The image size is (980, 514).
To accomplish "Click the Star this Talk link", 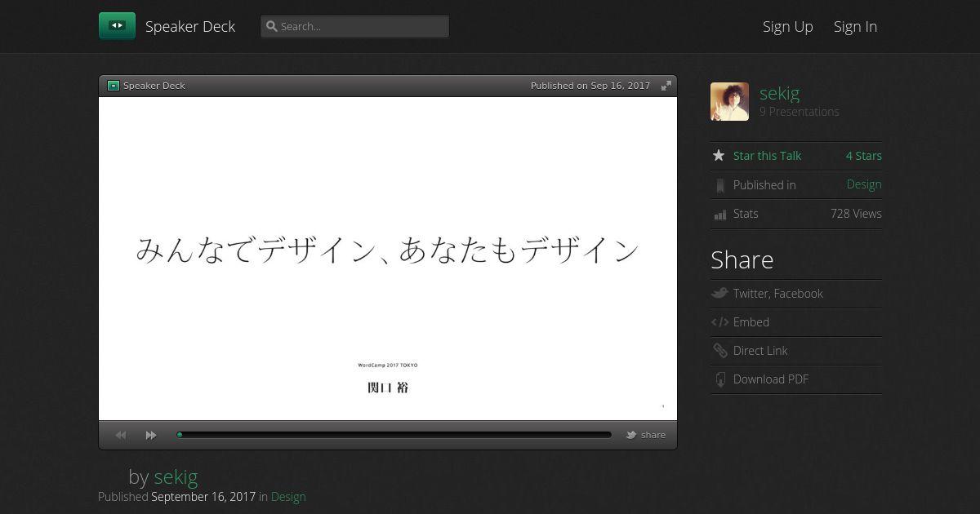I will [x=767, y=156].
